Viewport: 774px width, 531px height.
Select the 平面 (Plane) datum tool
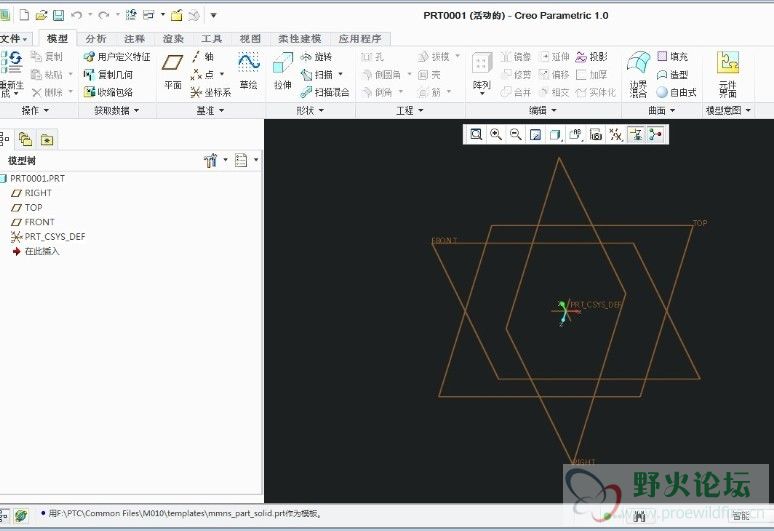coord(173,72)
